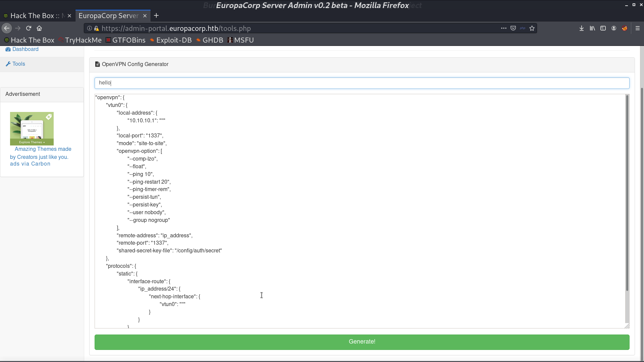
Task: Open the Dashboard sidebar link
Action: click(25, 49)
